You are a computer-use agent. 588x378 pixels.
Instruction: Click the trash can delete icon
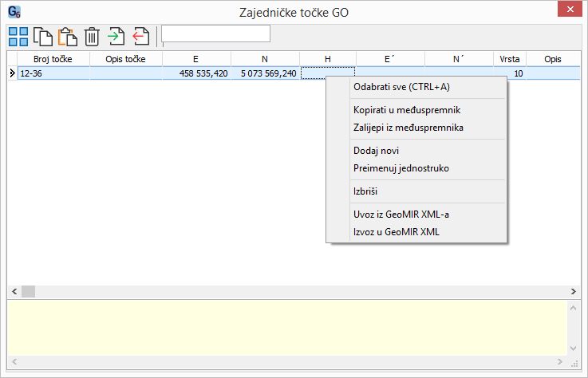(92, 37)
